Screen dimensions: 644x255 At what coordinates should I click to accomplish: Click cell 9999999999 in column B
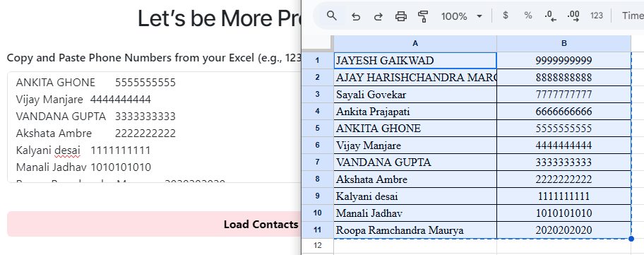point(564,61)
